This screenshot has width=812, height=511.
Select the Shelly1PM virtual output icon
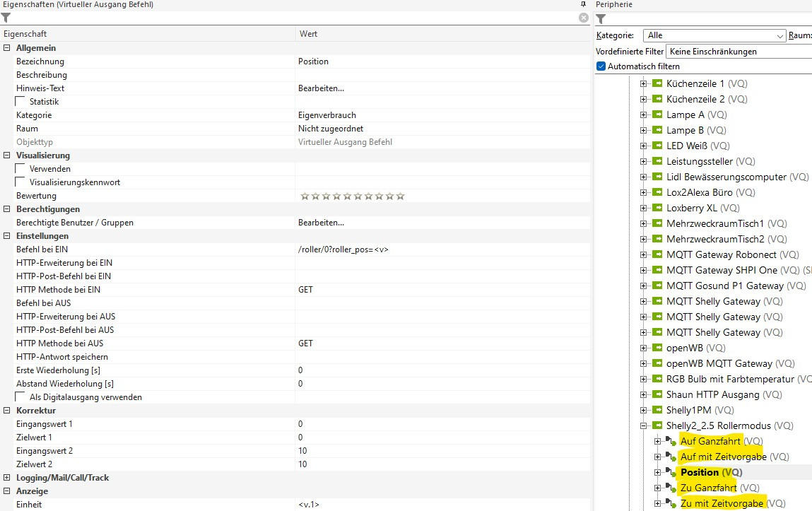point(657,410)
